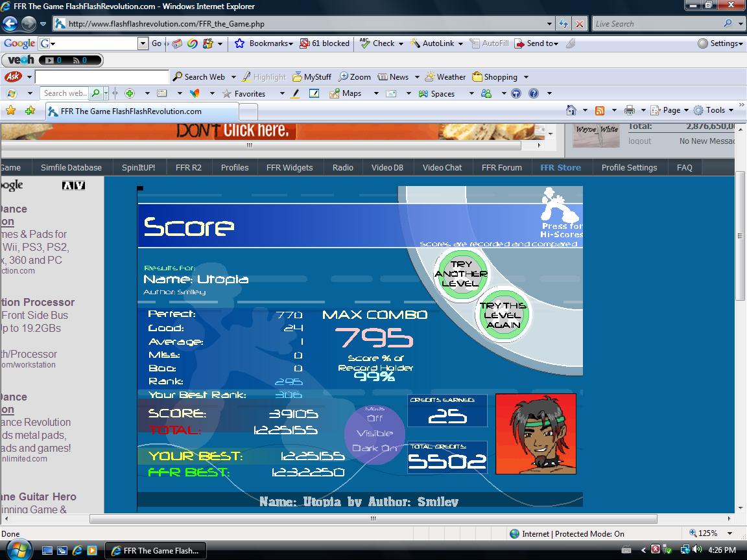
Task: Expand the address bar history dropdown
Action: [549, 24]
